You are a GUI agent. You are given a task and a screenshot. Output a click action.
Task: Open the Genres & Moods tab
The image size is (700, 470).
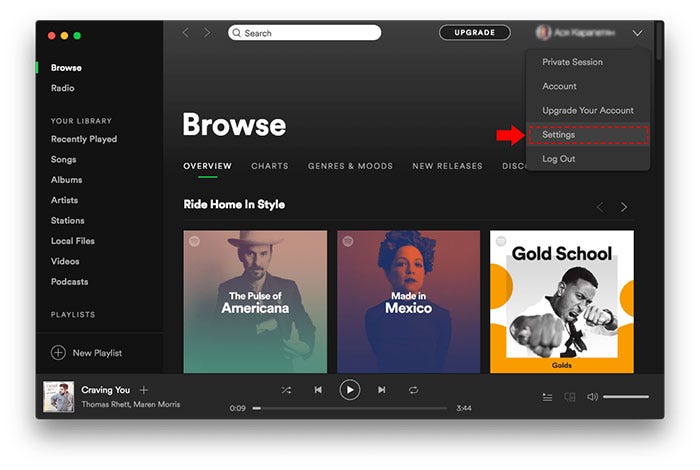coord(350,166)
